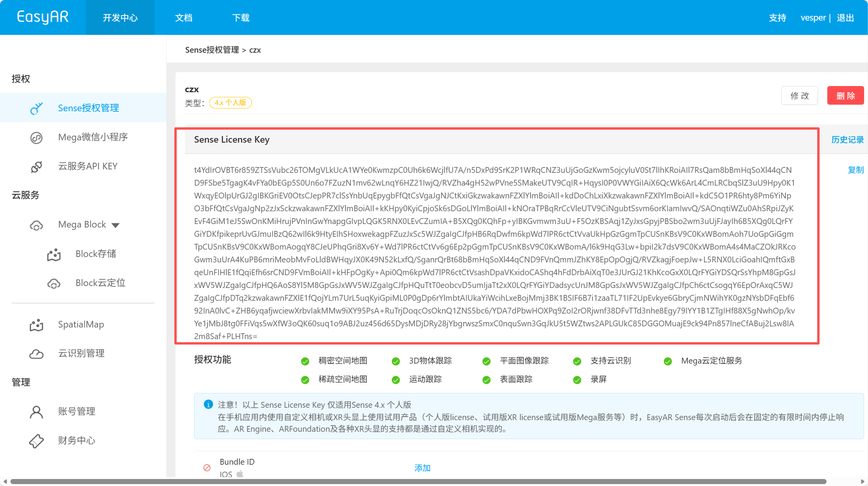The width and height of the screenshot is (868, 486).
Task: Open the 文档 top menu
Action: point(184,18)
